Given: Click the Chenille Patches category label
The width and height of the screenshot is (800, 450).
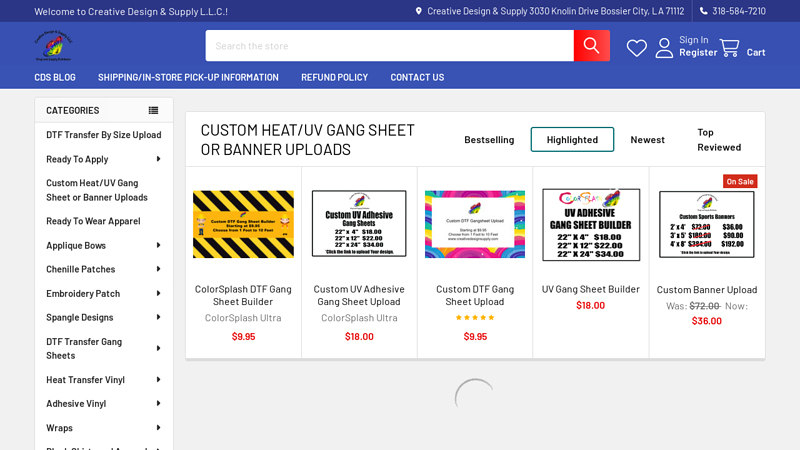Looking at the screenshot, I should [81, 269].
